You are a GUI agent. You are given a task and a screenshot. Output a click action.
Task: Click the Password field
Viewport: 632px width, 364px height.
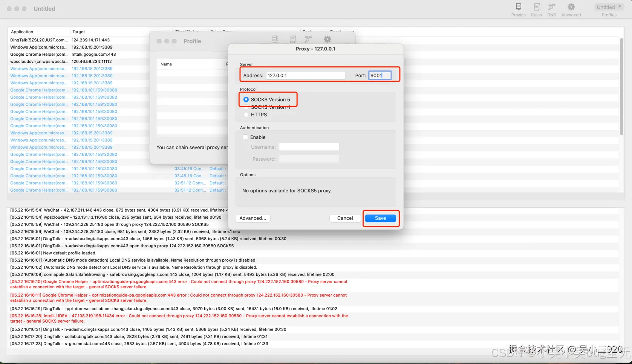pos(309,159)
